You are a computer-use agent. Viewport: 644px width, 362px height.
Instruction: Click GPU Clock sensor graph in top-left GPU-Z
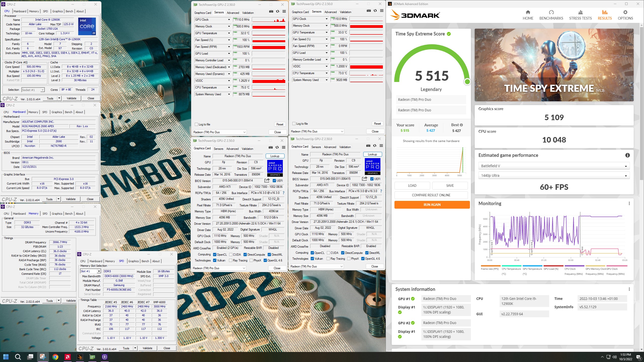tap(269, 20)
